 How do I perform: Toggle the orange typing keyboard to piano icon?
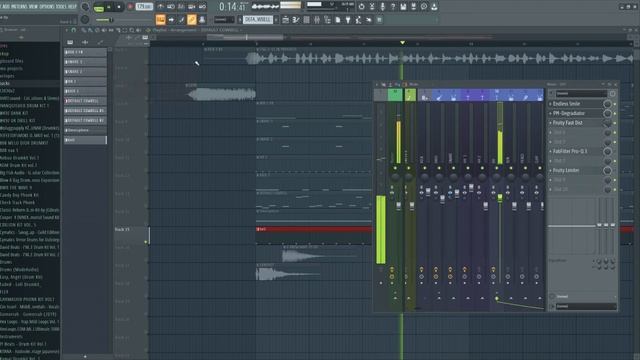point(160,20)
